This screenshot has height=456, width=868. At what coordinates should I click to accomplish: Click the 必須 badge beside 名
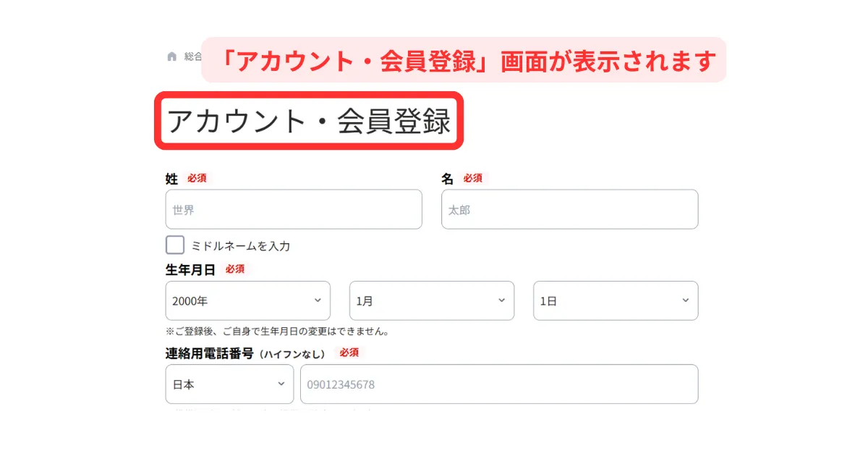[x=473, y=178]
